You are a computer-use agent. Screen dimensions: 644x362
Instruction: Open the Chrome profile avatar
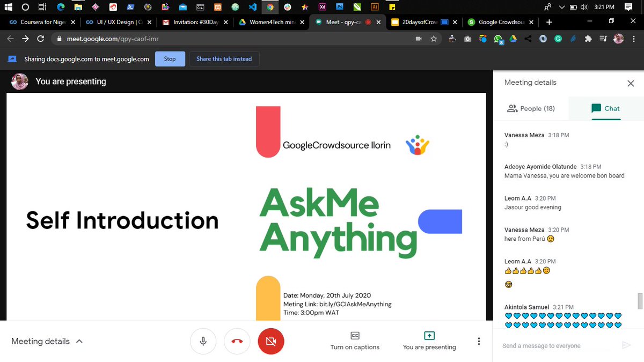coord(619,39)
